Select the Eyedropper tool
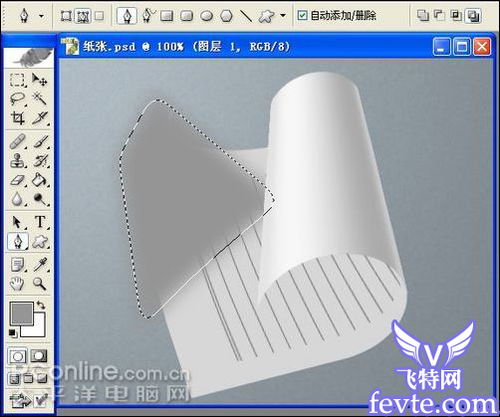This screenshot has width=500, height=417. coord(40,265)
